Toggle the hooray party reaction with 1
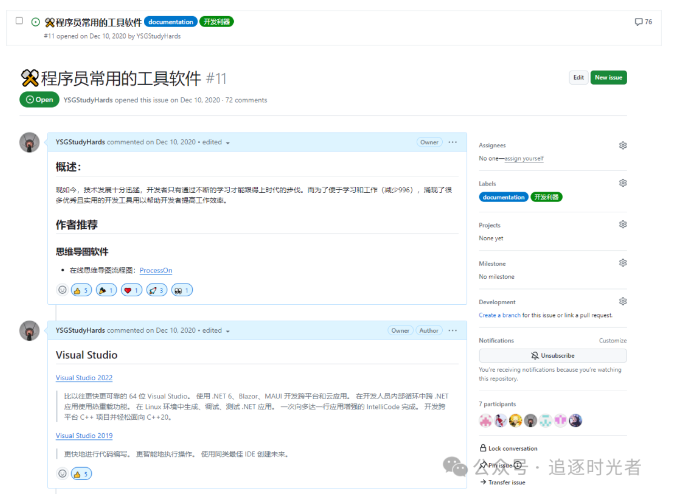The height and width of the screenshot is (496, 680). pos(106,290)
